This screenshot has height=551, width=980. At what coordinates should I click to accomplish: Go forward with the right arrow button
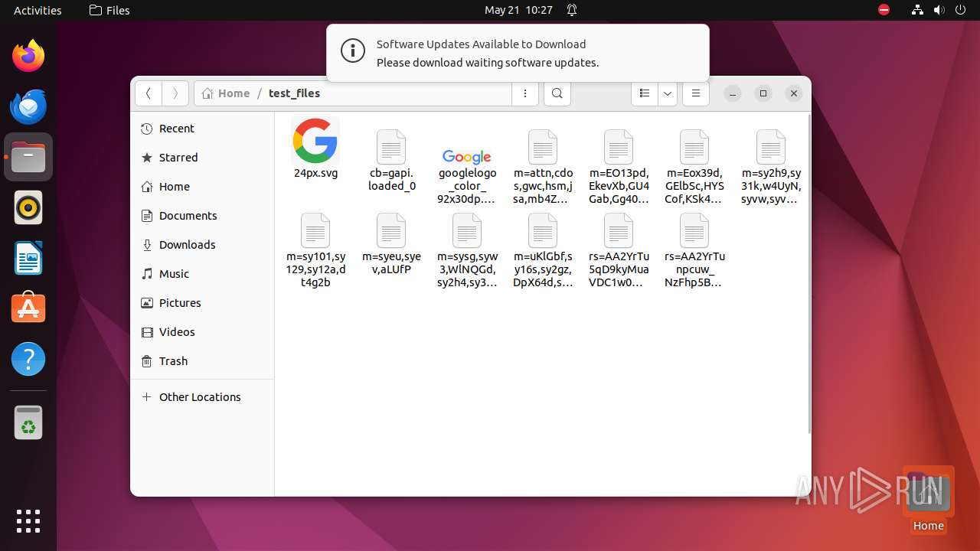pyautogui.click(x=175, y=93)
